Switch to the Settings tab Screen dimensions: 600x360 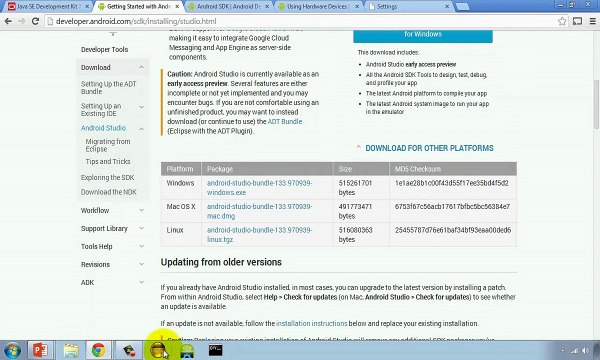[x=409, y=7]
